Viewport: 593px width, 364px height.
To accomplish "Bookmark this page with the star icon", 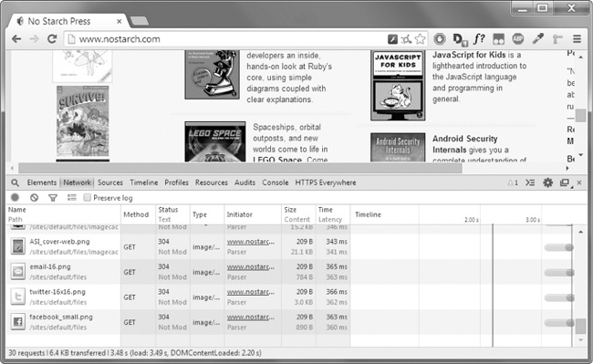I will pos(420,39).
